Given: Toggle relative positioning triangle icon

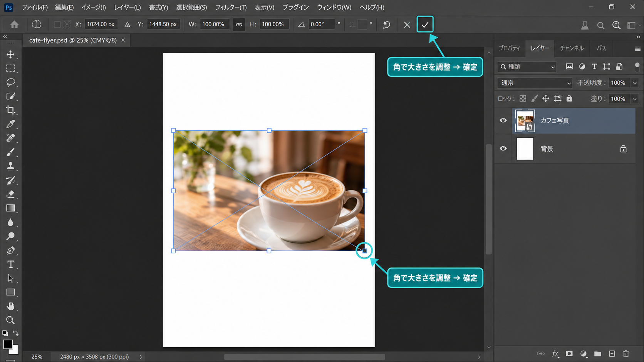Looking at the screenshot, I should click(127, 24).
